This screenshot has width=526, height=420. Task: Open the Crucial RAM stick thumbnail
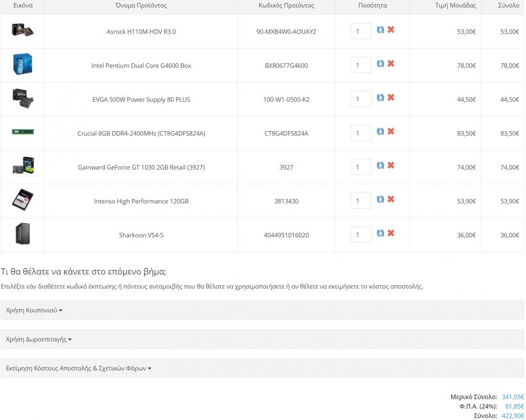23,132
